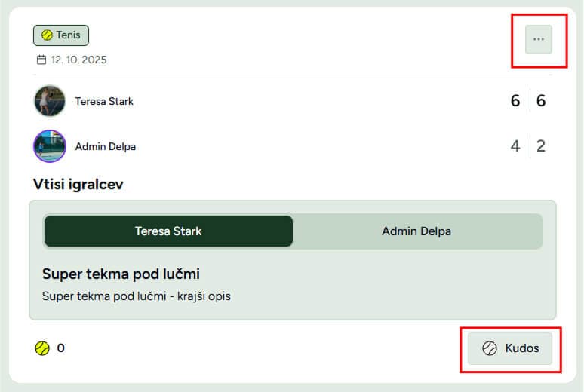Switch to the Admin Delpa impressions tab
584x392 pixels.
coord(416,231)
